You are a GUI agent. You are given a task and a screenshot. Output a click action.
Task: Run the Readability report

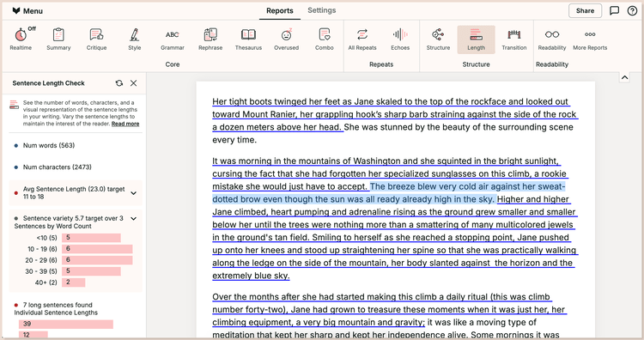pos(552,39)
